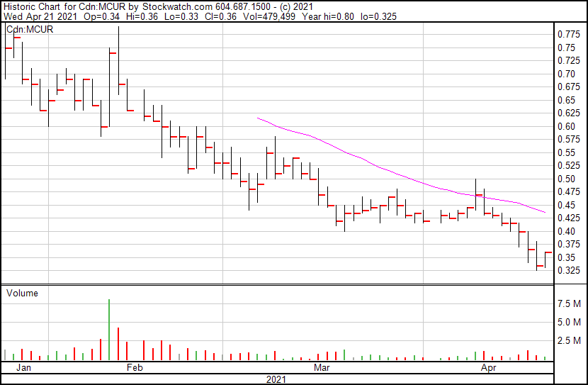Click the 0.70 price axis label

(x=566, y=74)
